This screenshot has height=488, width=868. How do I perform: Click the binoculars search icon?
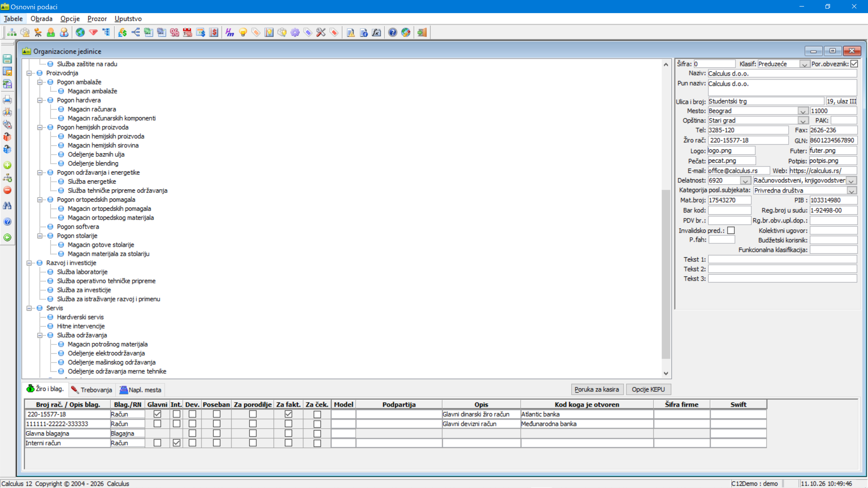7,205
